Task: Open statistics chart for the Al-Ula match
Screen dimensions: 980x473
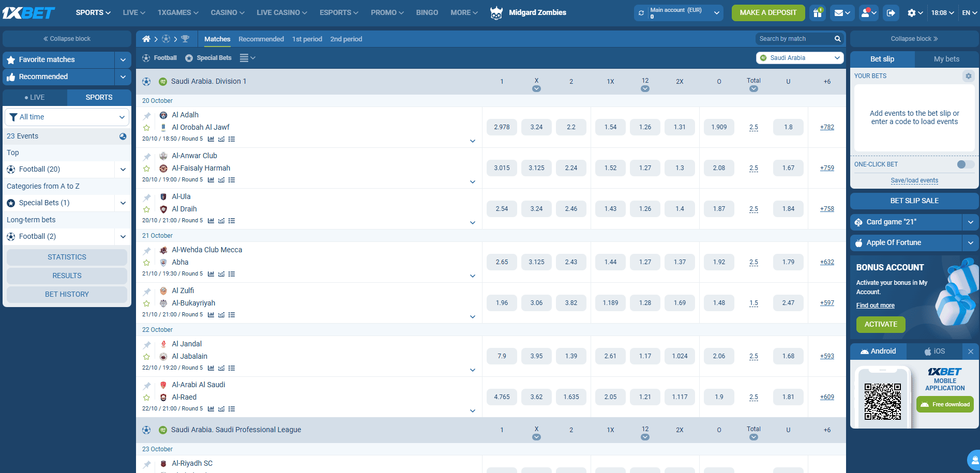Action: 211,220
